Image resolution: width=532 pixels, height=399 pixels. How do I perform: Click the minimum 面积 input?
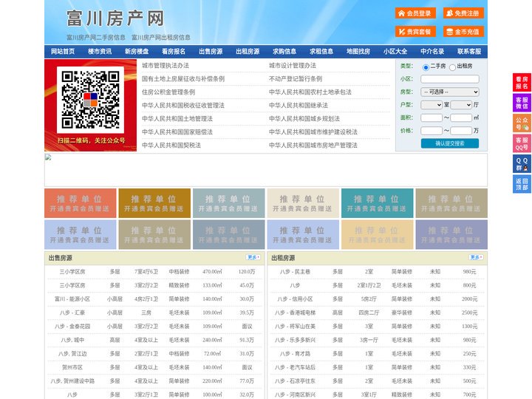pos(432,117)
